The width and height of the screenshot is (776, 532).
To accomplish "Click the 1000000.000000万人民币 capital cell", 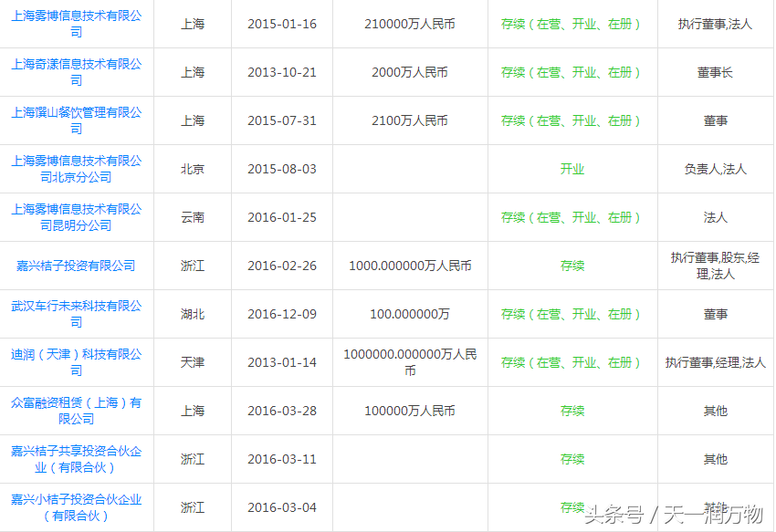I will [x=410, y=362].
